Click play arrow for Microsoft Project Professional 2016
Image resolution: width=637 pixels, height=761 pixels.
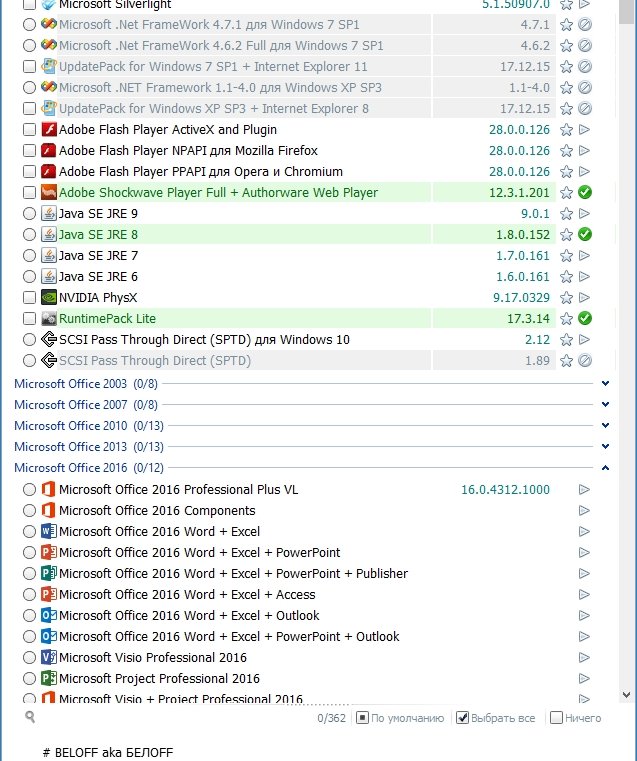pos(585,678)
